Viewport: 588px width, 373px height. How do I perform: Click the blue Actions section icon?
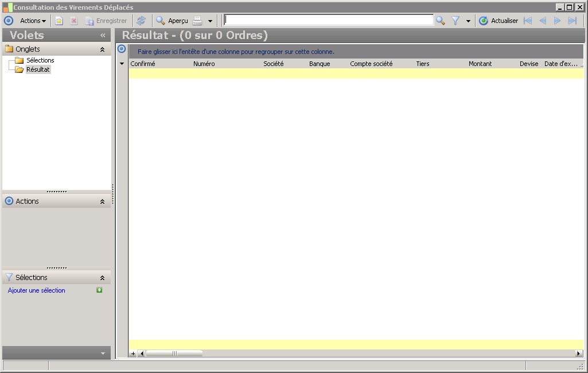(x=9, y=201)
